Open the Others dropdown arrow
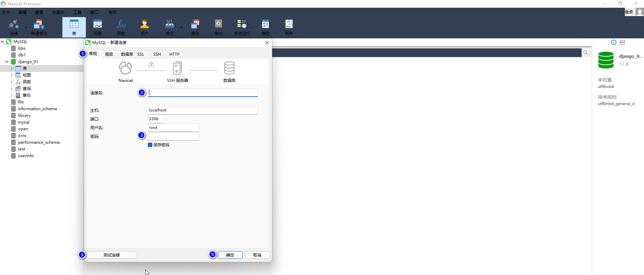The width and height of the screenshot is (644, 275). (181, 27)
